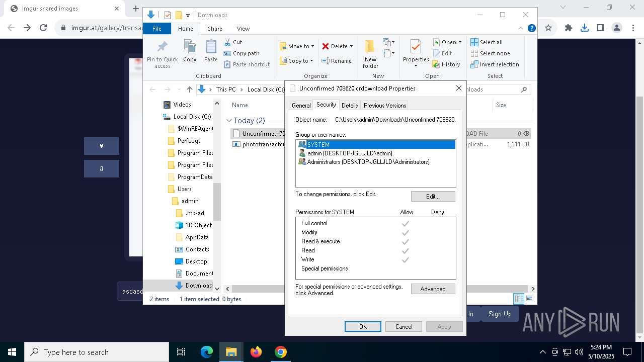Switch to large icons view
This screenshot has height=362, width=644.
click(x=530, y=299)
